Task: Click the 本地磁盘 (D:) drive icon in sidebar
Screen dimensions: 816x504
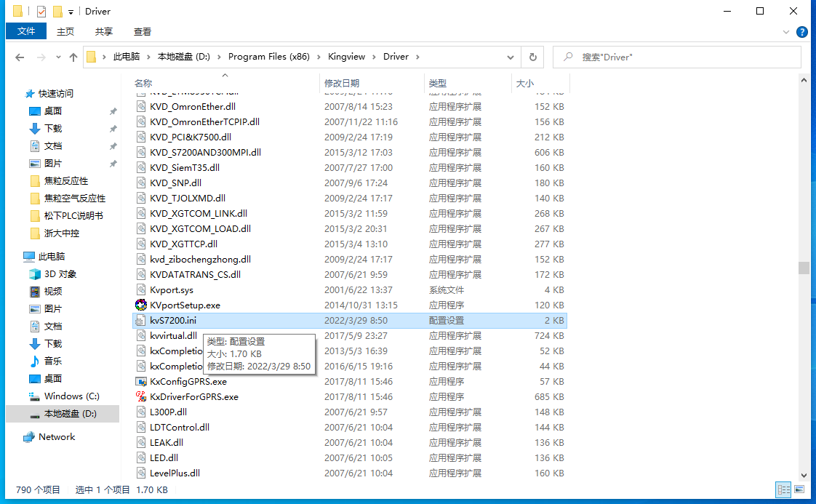Action: tap(35, 415)
